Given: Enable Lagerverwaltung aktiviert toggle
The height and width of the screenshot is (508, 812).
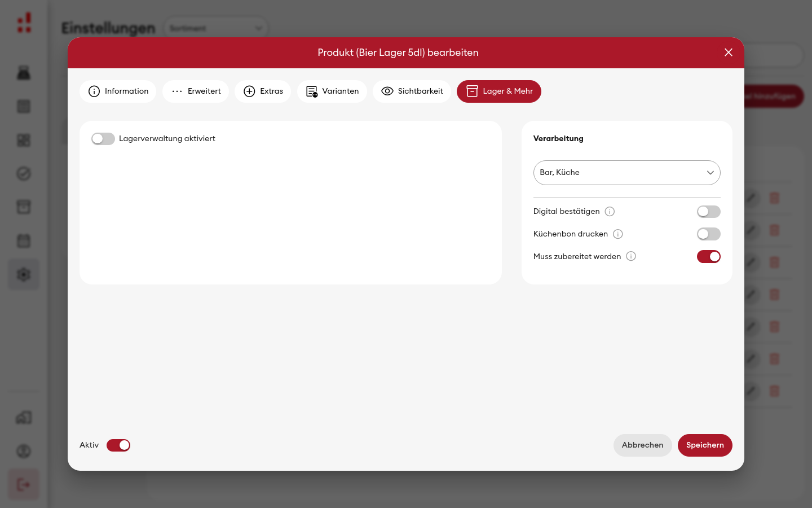Looking at the screenshot, I should coord(103,139).
